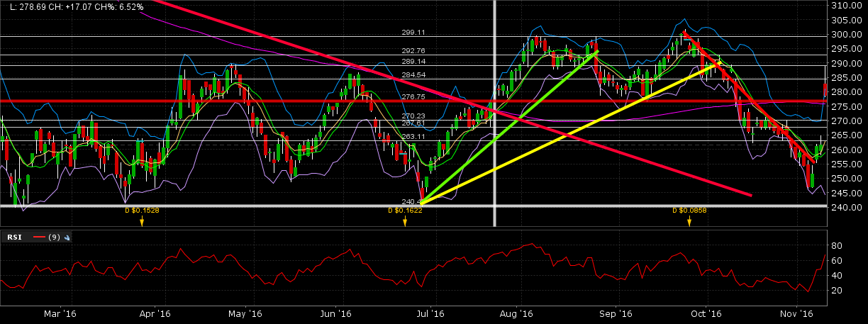Image resolution: width=868 pixels, height=324 pixels.
Task: Click the last price readout at top left
Action: pos(74,6)
